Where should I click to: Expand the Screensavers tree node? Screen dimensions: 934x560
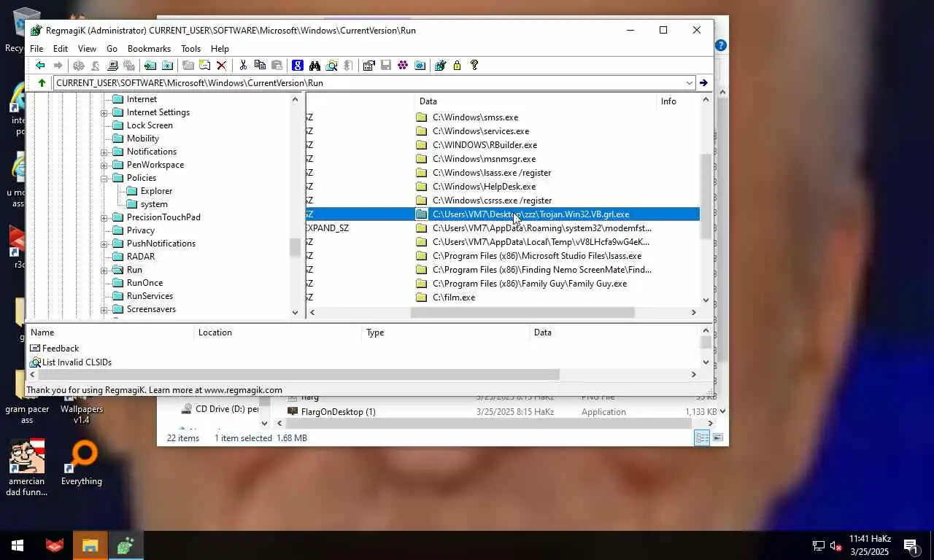[x=104, y=309]
